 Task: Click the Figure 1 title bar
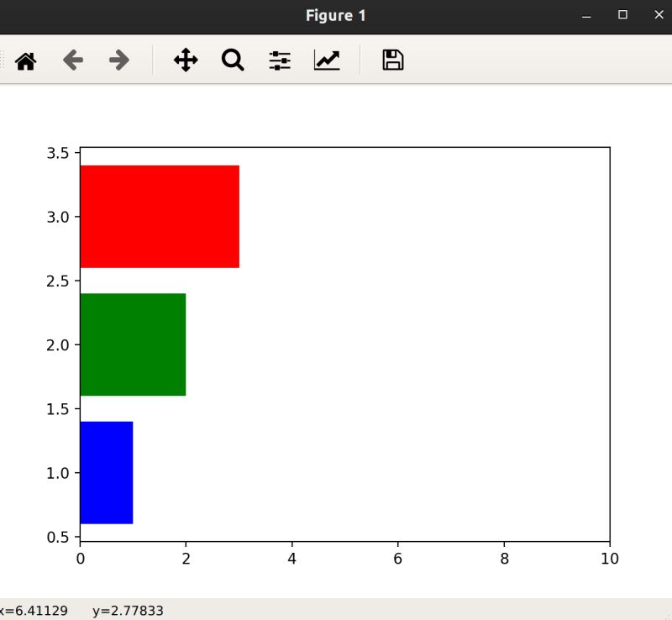click(334, 14)
